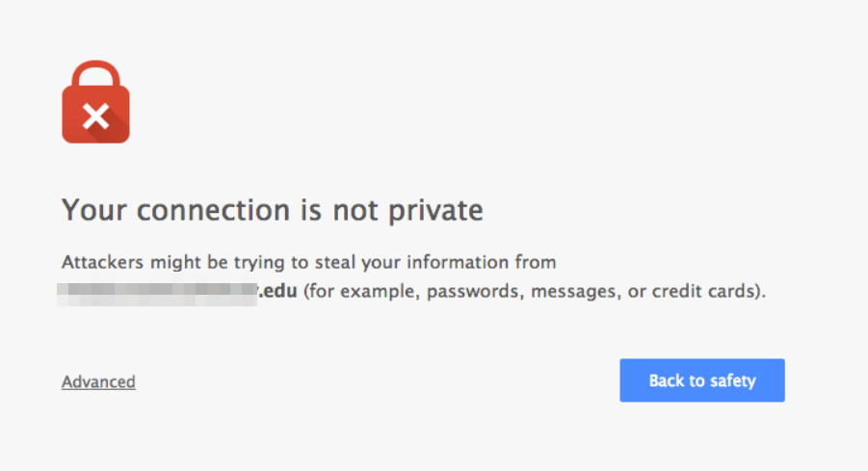The height and width of the screenshot is (471, 868).
Task: Click the 'Your connection is not private' heading
Action: point(273,210)
